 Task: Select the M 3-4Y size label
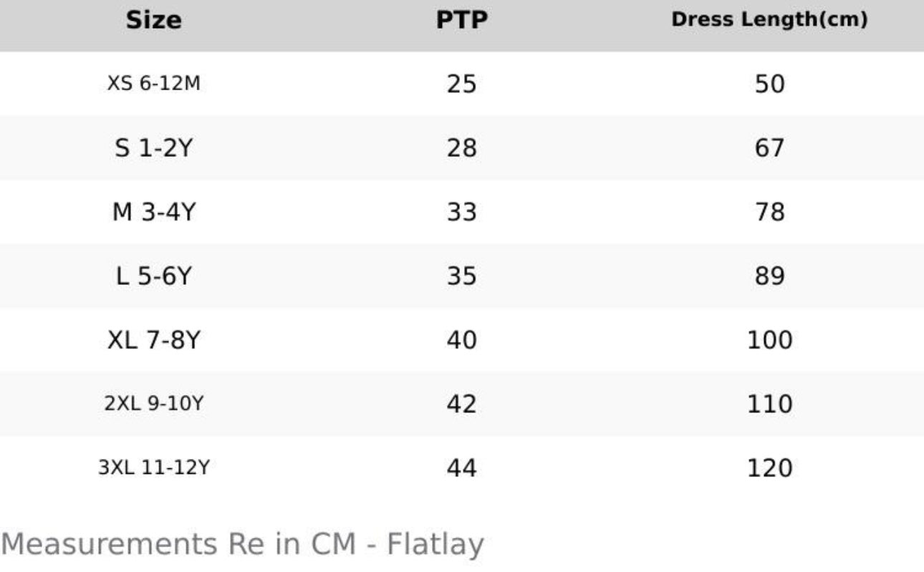154,212
